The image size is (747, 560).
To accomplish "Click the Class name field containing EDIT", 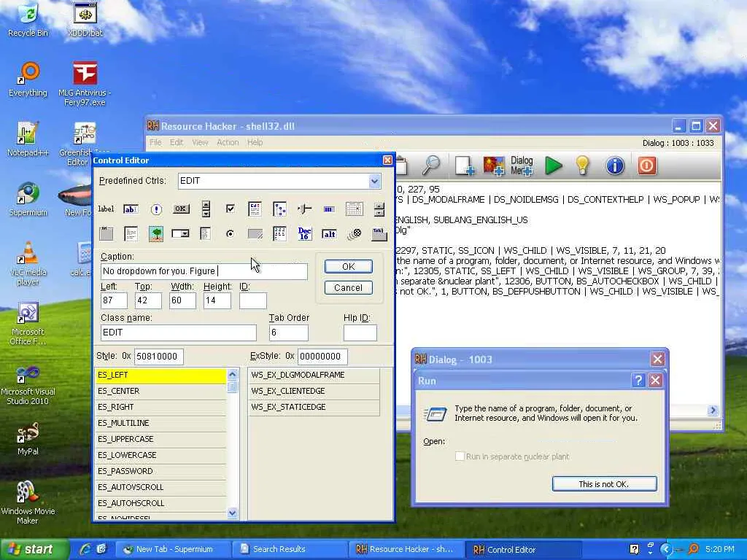I will coord(178,332).
